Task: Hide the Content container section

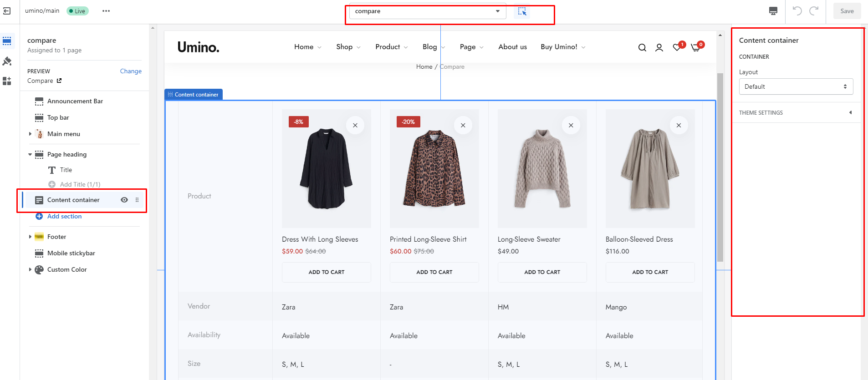Action: click(124, 200)
